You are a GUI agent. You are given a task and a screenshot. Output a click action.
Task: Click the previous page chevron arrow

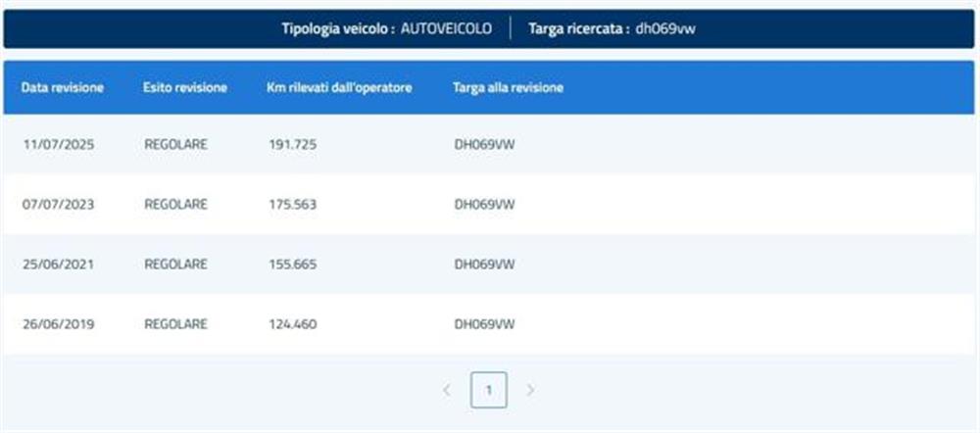click(447, 390)
